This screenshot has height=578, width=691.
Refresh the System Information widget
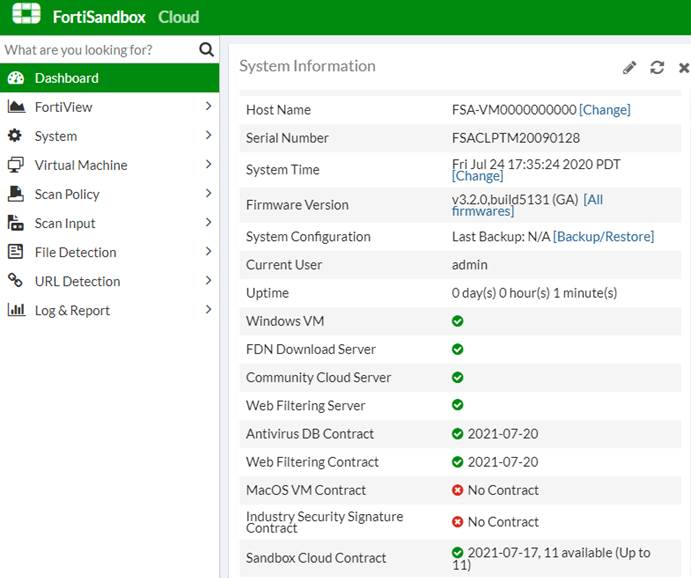pos(657,67)
